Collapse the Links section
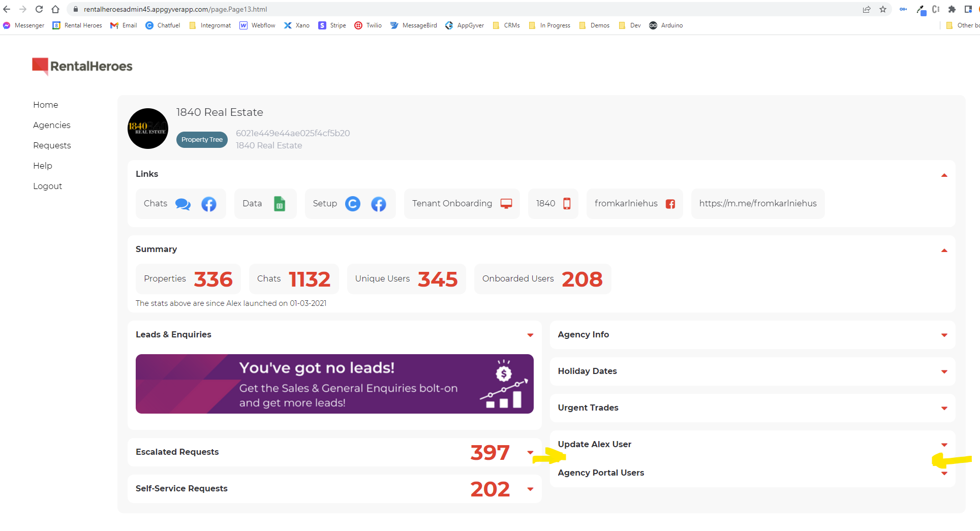 [944, 175]
